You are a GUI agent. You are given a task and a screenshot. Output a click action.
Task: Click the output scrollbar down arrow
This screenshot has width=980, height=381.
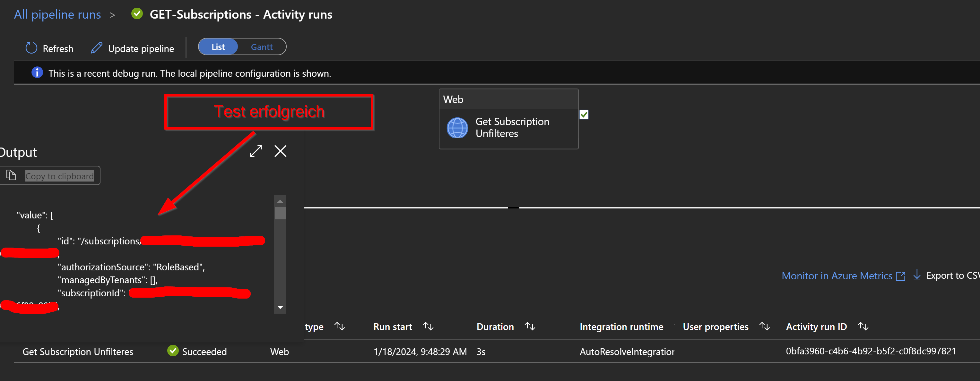[280, 307]
